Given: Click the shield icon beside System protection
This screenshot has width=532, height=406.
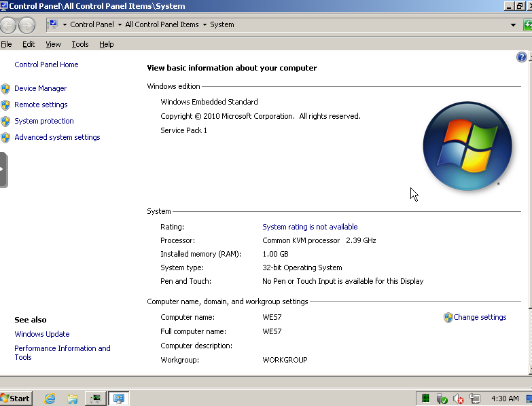Looking at the screenshot, I should click(x=5, y=122).
